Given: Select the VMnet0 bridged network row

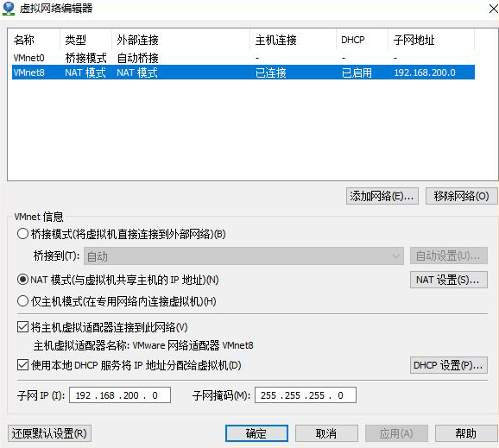Looking at the screenshot, I should pyautogui.click(x=243, y=58).
